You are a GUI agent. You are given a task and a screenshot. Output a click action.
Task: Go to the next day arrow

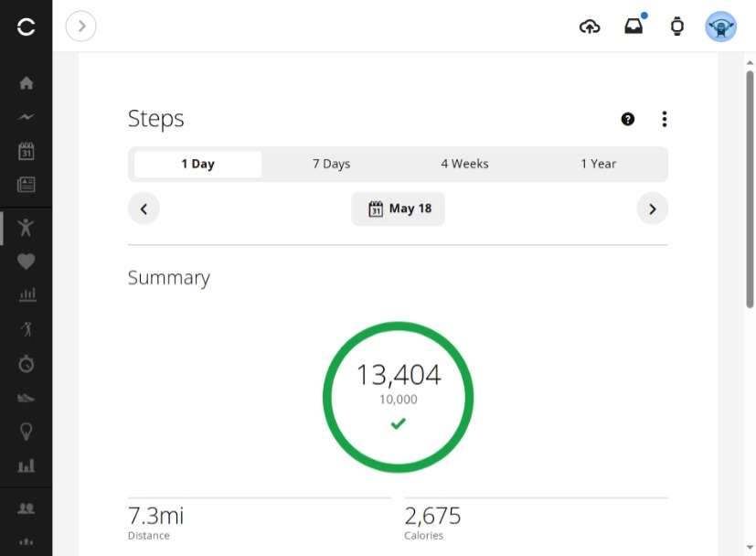(653, 208)
